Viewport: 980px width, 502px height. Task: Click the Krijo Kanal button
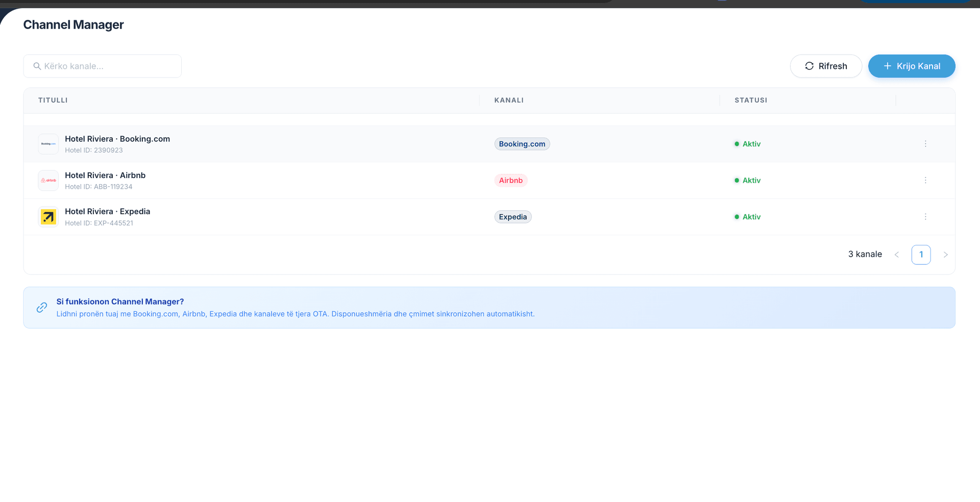(912, 66)
